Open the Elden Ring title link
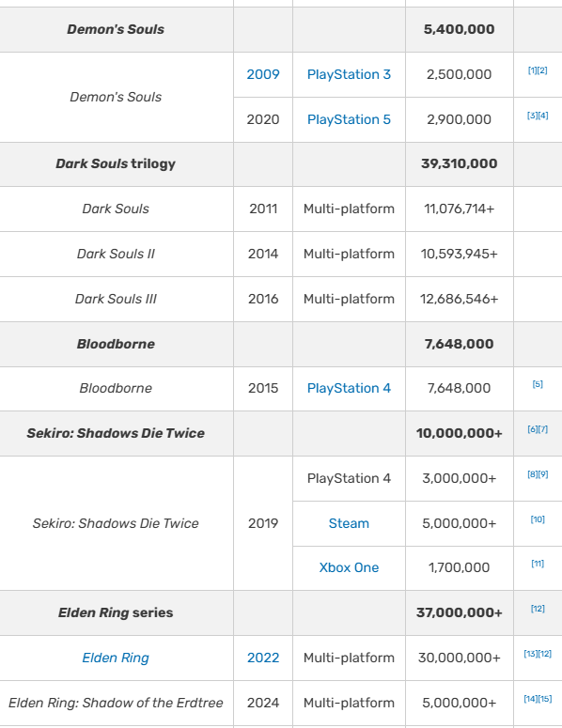 pyautogui.click(x=116, y=658)
